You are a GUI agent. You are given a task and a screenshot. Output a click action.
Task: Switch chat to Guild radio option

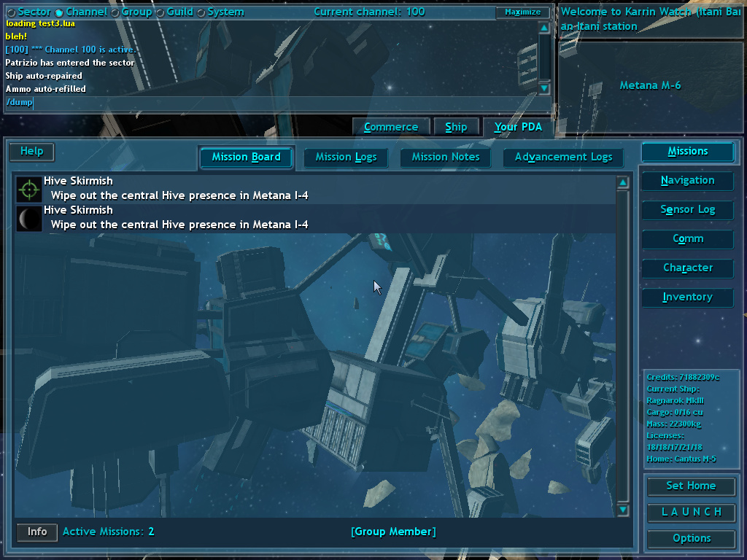160,12
